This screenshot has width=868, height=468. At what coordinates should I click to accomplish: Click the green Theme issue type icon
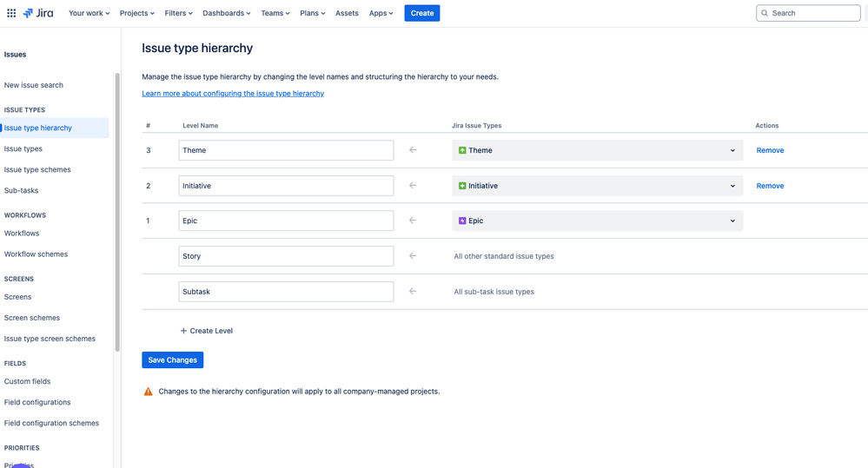(462, 150)
